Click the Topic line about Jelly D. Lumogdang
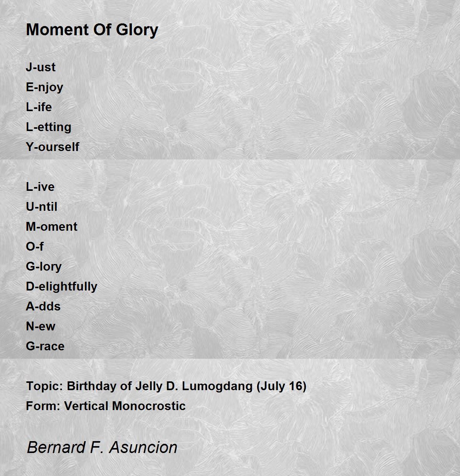The height and width of the screenshot is (476, 460). [166, 386]
